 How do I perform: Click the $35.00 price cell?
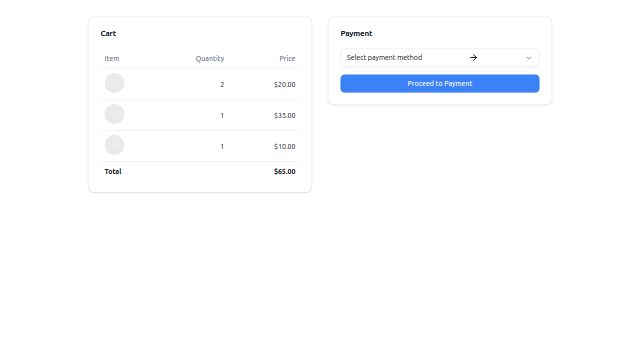(x=284, y=116)
